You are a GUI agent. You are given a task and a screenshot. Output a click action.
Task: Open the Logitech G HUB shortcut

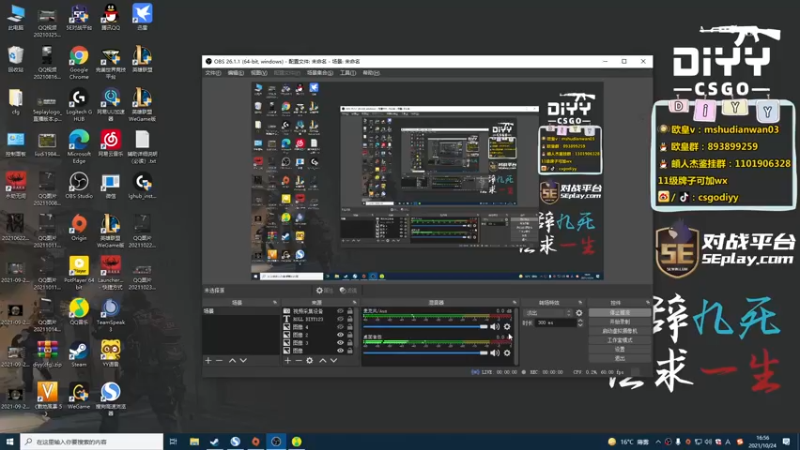point(79,105)
